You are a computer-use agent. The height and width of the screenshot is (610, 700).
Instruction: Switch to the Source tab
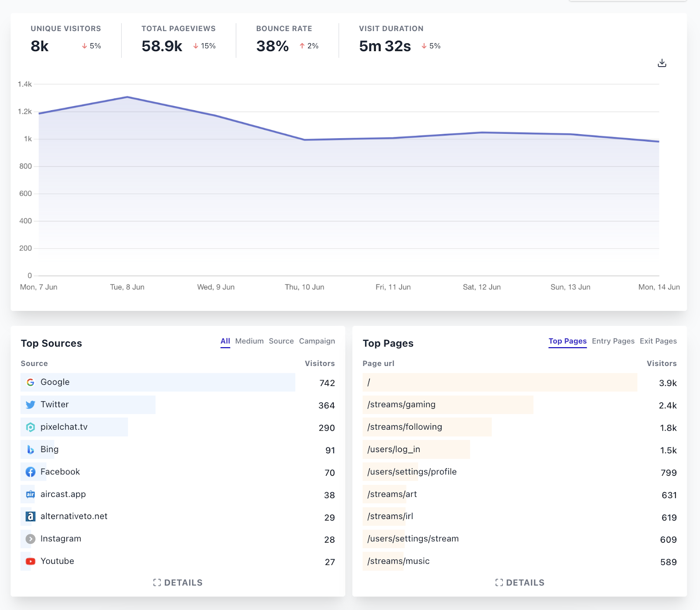coord(281,341)
